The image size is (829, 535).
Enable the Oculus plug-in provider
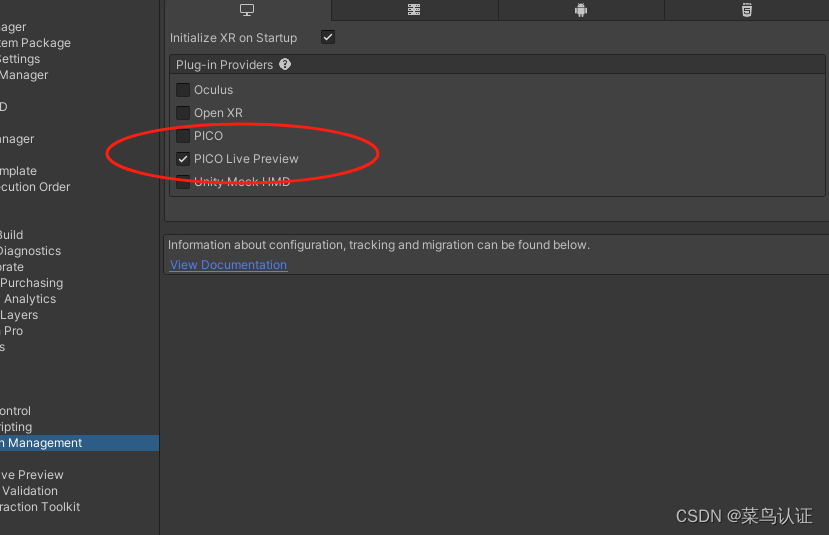183,90
